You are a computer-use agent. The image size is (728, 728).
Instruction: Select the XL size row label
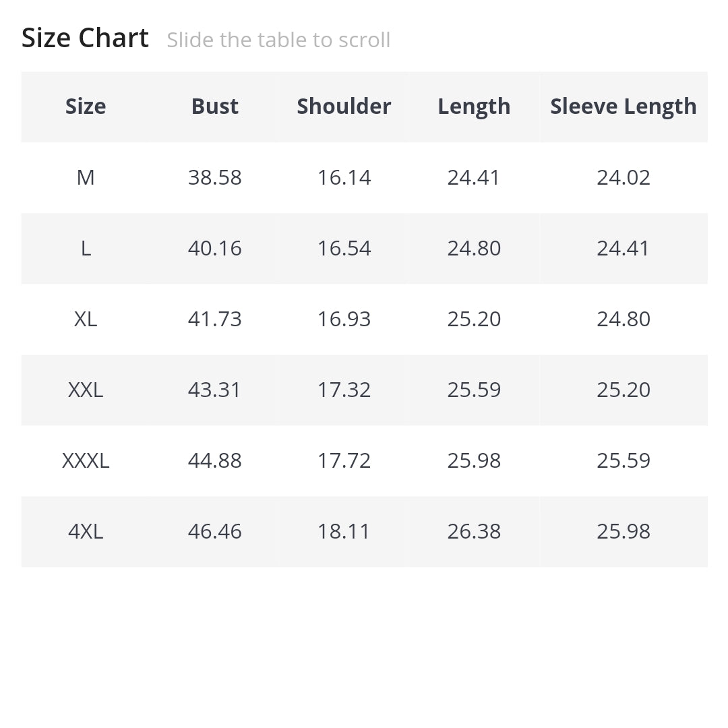(86, 319)
